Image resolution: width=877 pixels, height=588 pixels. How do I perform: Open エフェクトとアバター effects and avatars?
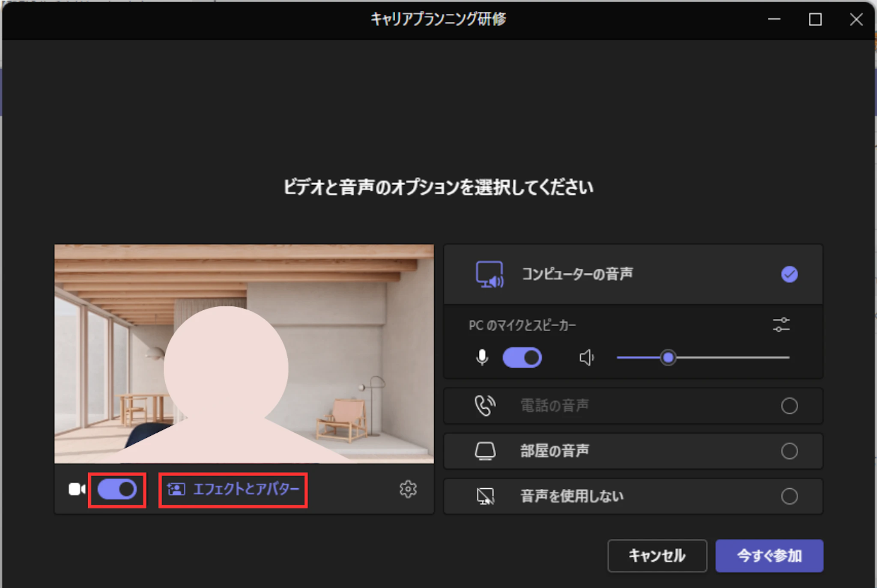(233, 489)
